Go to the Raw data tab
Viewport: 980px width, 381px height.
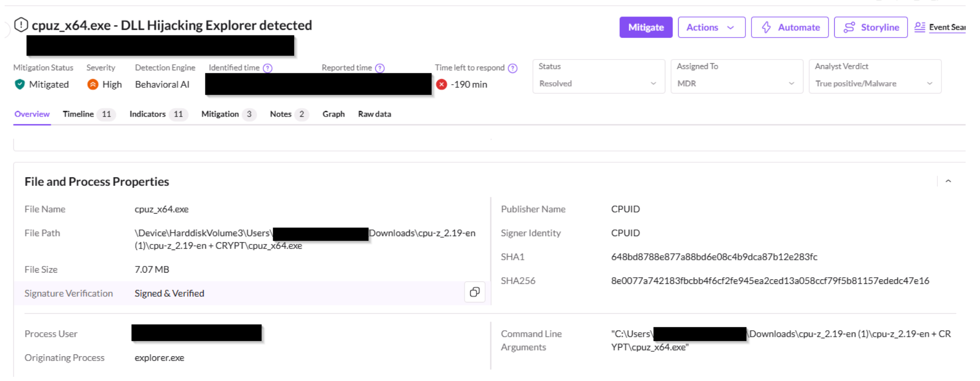pos(374,114)
